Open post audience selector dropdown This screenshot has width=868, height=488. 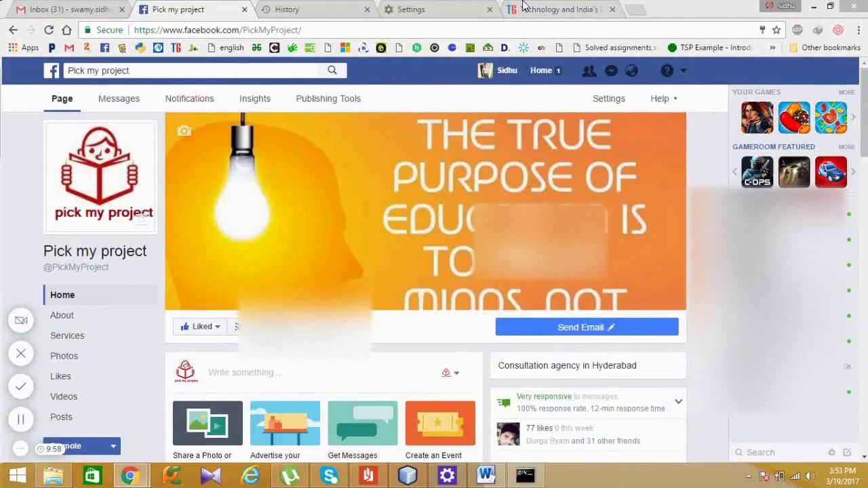tap(451, 373)
